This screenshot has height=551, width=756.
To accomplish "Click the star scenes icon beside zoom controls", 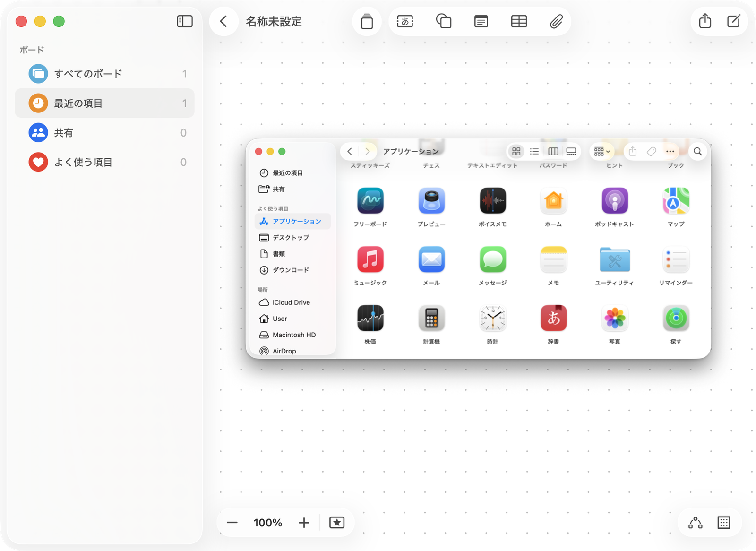I will pos(337,523).
